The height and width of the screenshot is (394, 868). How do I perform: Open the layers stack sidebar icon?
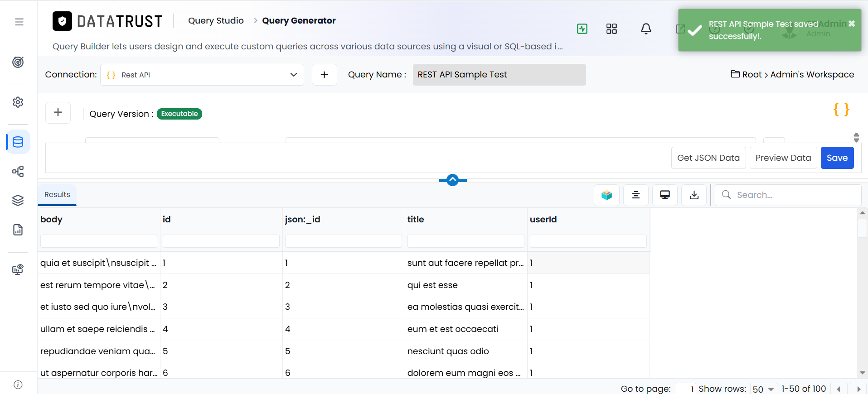(x=18, y=200)
